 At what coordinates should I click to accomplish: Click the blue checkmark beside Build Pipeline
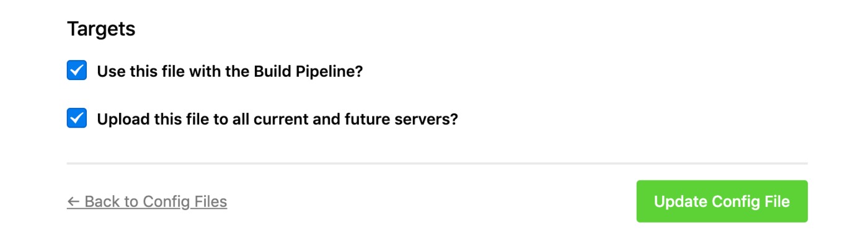[x=77, y=71]
